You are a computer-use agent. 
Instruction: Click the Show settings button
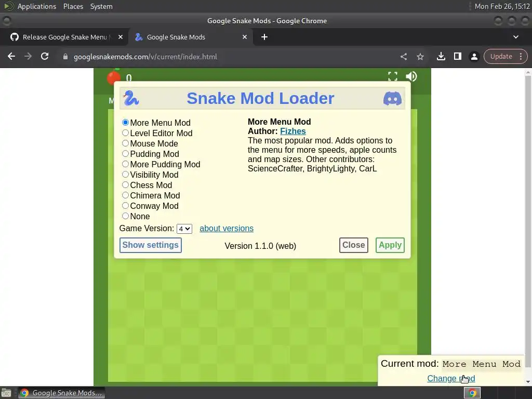[x=150, y=245]
